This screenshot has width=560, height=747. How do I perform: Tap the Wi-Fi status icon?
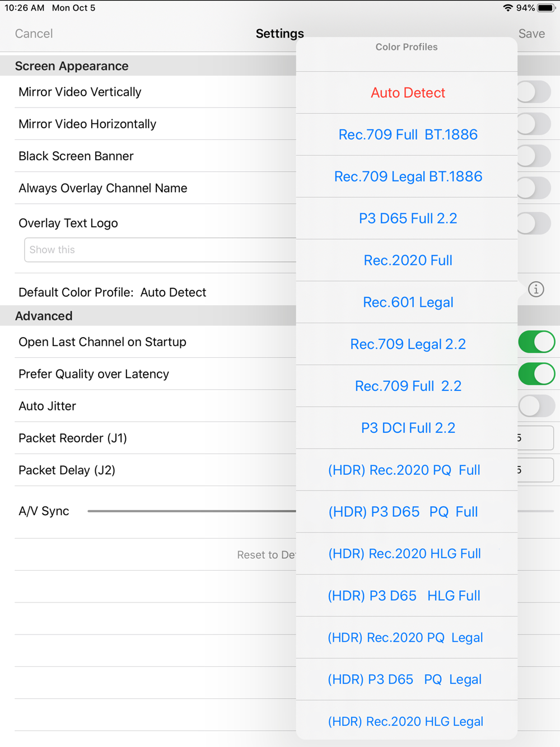point(507,8)
